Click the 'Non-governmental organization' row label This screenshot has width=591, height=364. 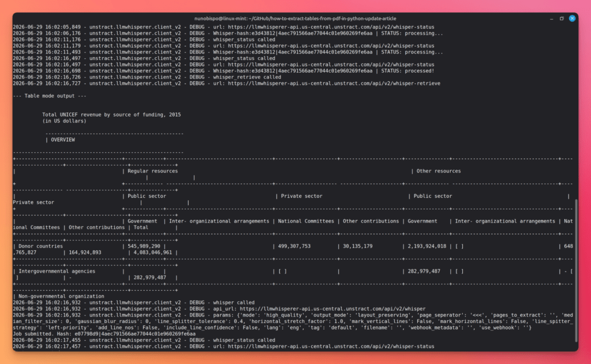click(x=61, y=297)
